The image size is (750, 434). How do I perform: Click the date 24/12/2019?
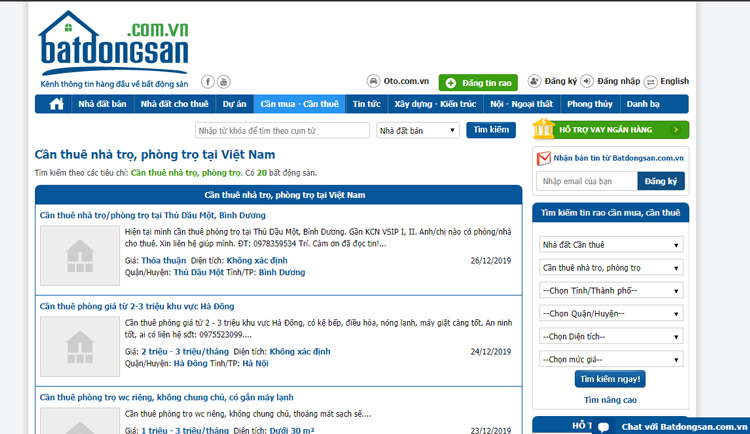click(x=491, y=352)
